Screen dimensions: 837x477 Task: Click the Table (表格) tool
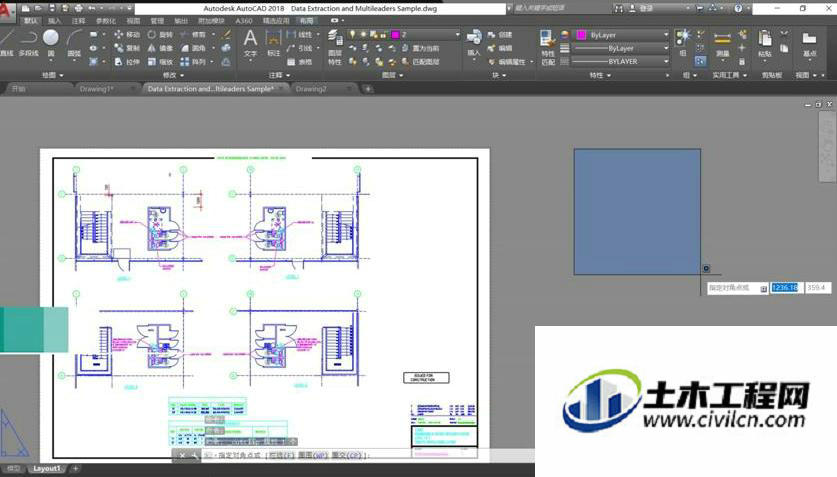[x=299, y=62]
